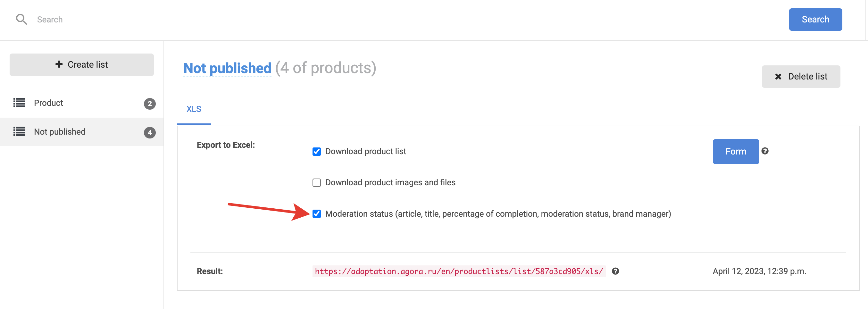This screenshot has width=868, height=309.
Task: Click the Not published title to rename
Action: pyautogui.click(x=227, y=68)
